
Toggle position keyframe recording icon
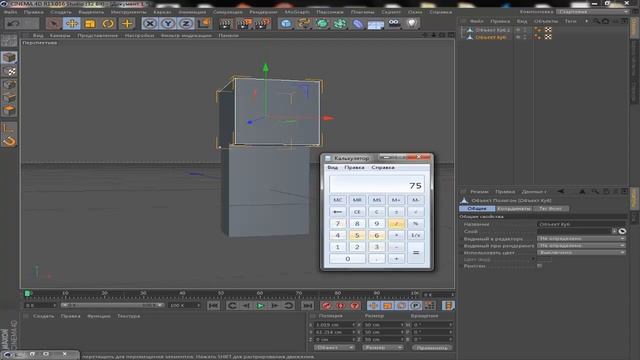[373, 305]
